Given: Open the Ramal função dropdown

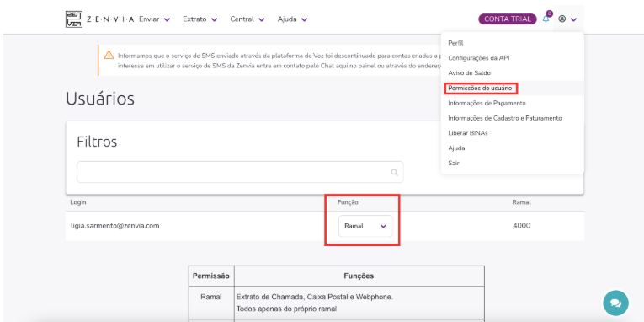Looking at the screenshot, I should (365, 226).
